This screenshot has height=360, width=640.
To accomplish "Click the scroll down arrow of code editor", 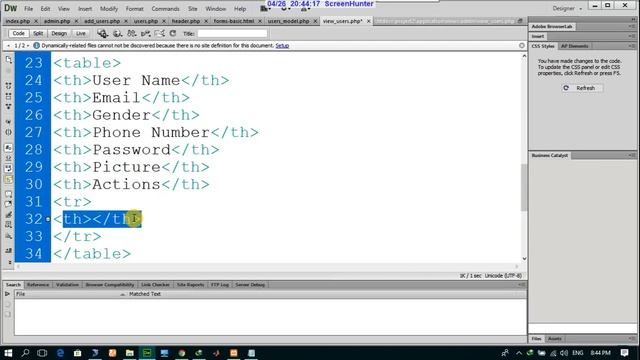I will [524, 259].
